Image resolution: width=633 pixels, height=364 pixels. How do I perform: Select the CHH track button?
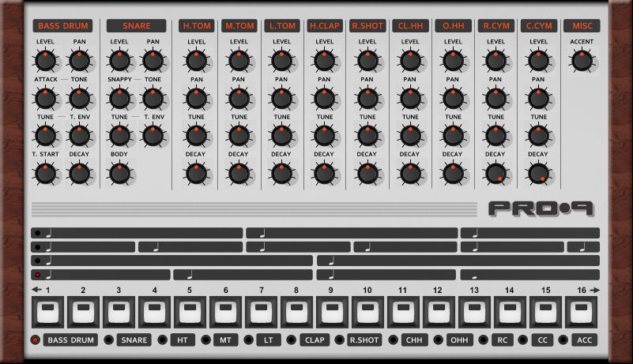pyautogui.click(x=414, y=340)
